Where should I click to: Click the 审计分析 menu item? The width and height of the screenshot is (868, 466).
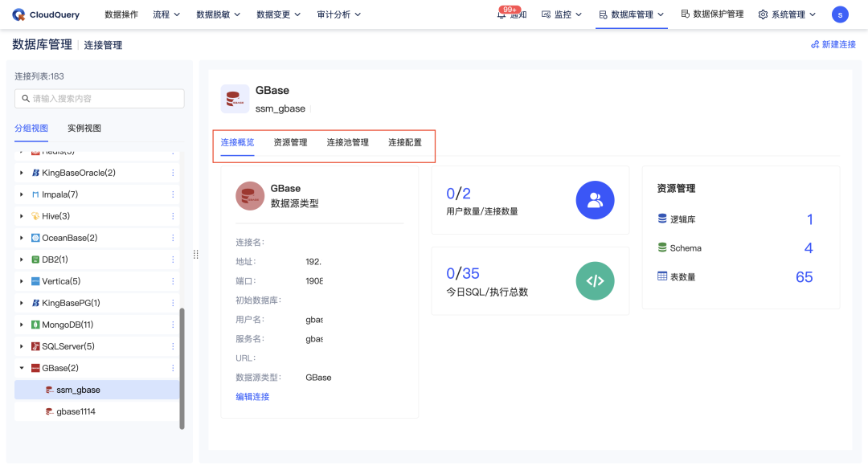(x=333, y=14)
